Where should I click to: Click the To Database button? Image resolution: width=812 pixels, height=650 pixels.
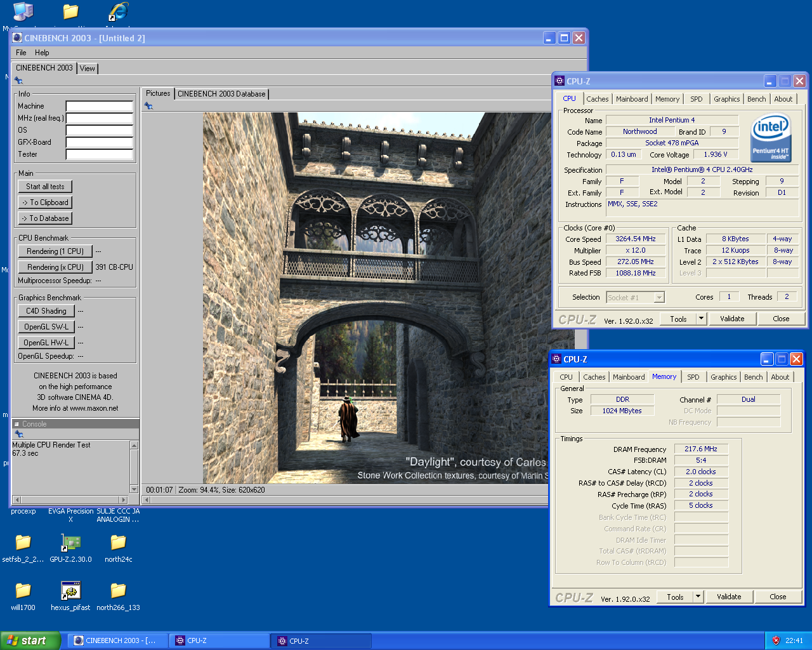(x=45, y=218)
